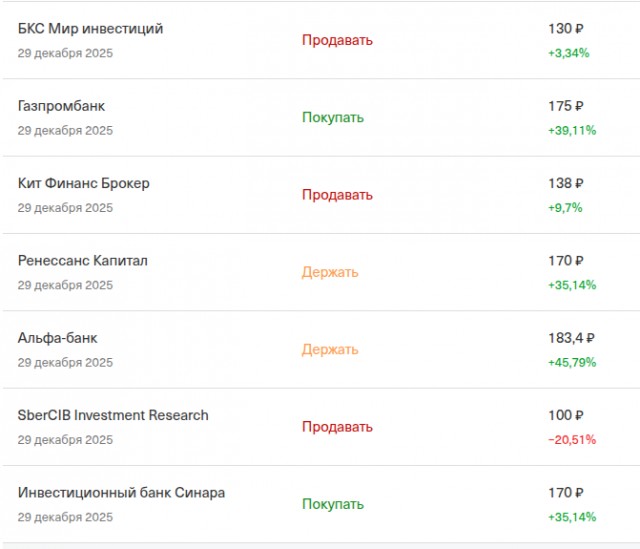This screenshot has width=640, height=549.
Task: Click Продавать recommendation for SberCIB Investment Research
Action: (337, 427)
